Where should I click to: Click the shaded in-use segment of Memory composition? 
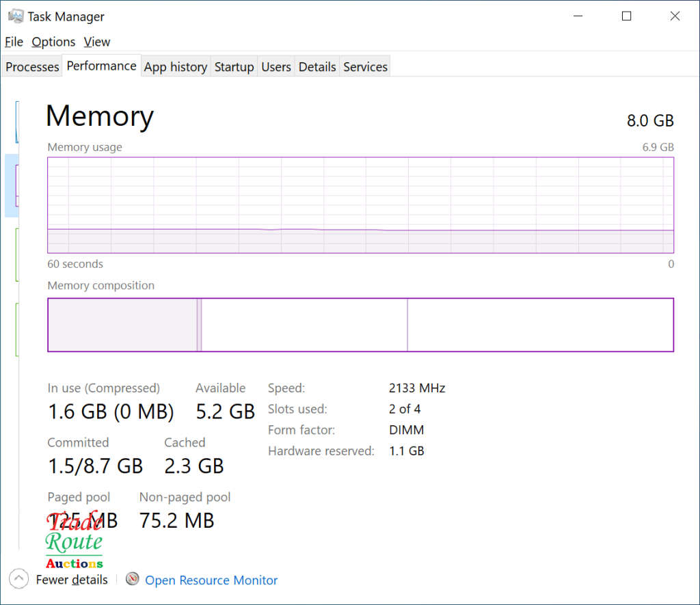[x=122, y=325]
